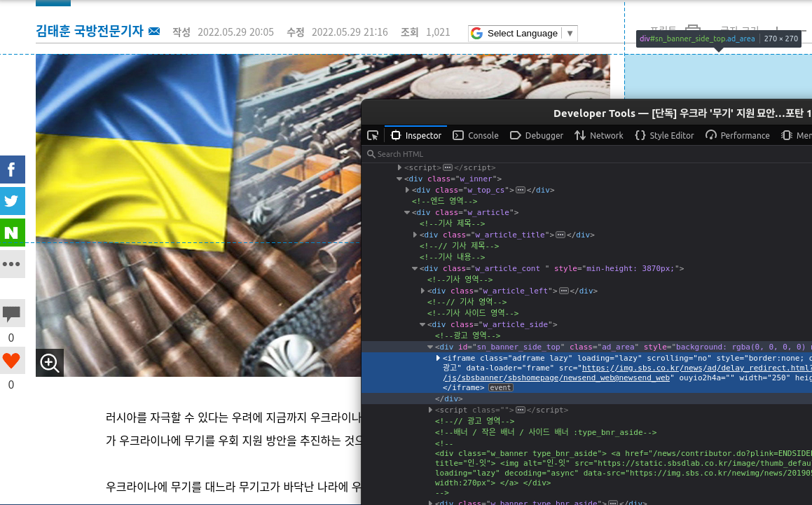
Task: Like the article with heart icon
Action: [x=11, y=361]
